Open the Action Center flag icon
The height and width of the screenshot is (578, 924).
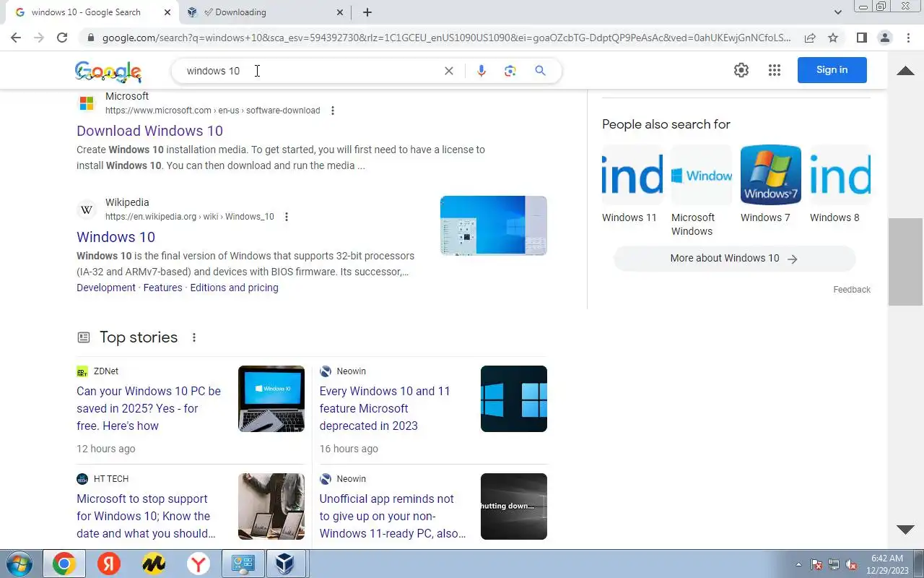[816, 564]
